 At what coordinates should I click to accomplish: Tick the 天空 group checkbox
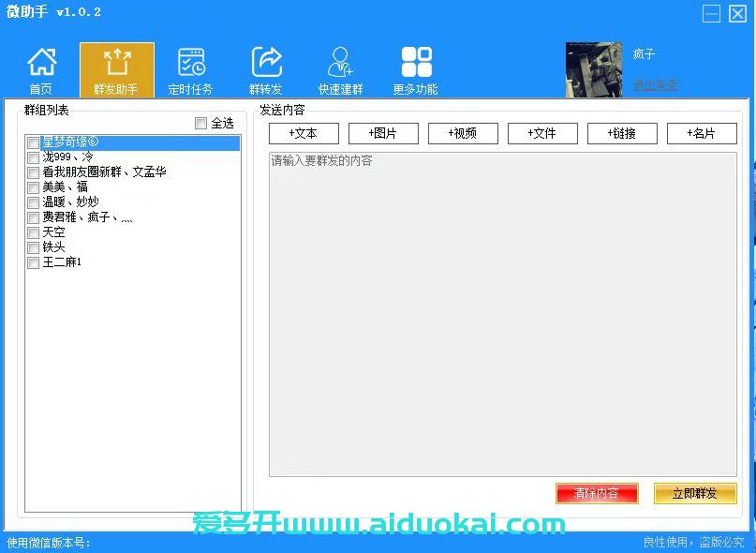pos(34,232)
